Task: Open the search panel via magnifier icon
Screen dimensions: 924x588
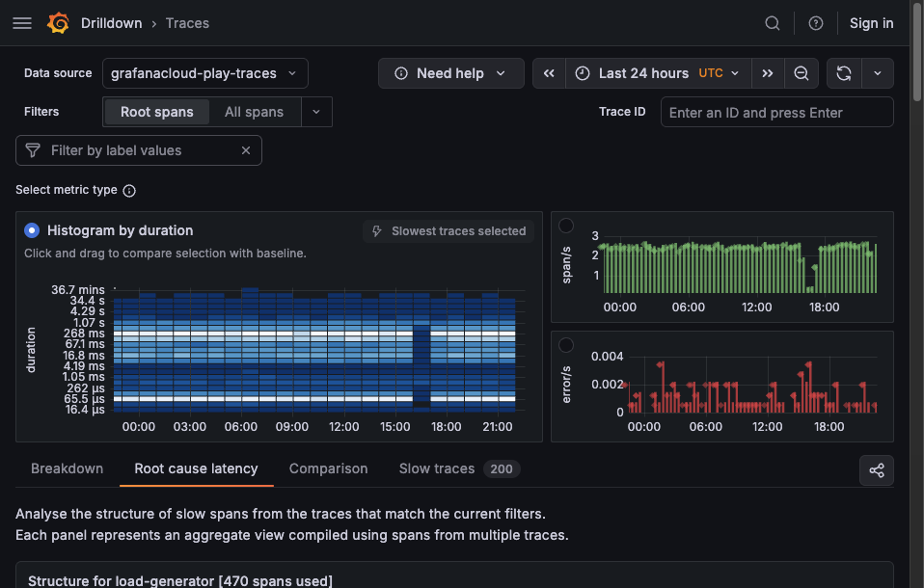Action: (772, 22)
